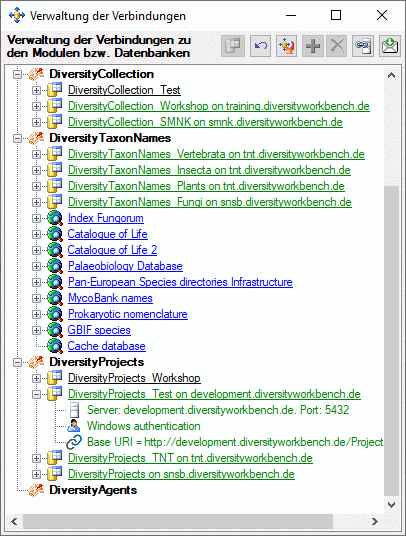
Task: Click the chain-link document toolbar icon
Action: point(363,45)
